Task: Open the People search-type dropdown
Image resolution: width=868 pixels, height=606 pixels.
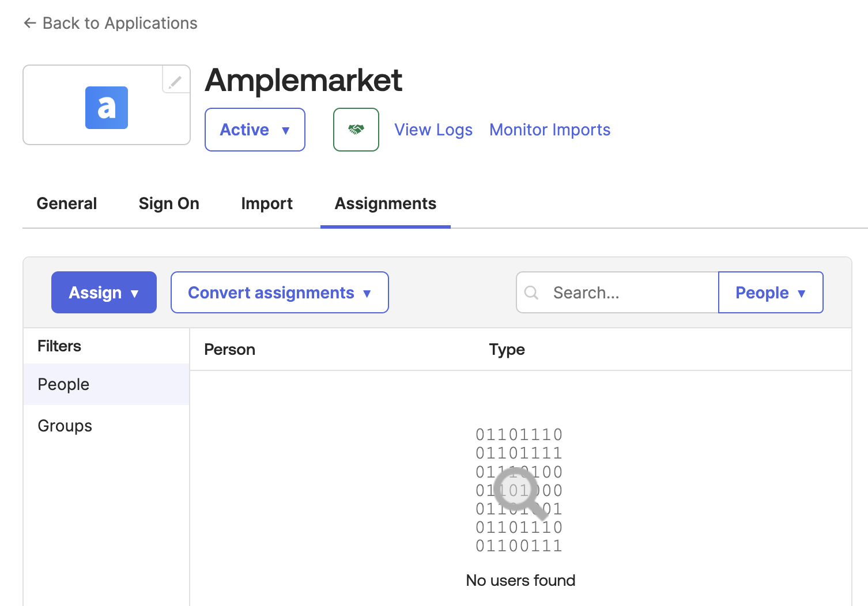Action: tap(771, 293)
